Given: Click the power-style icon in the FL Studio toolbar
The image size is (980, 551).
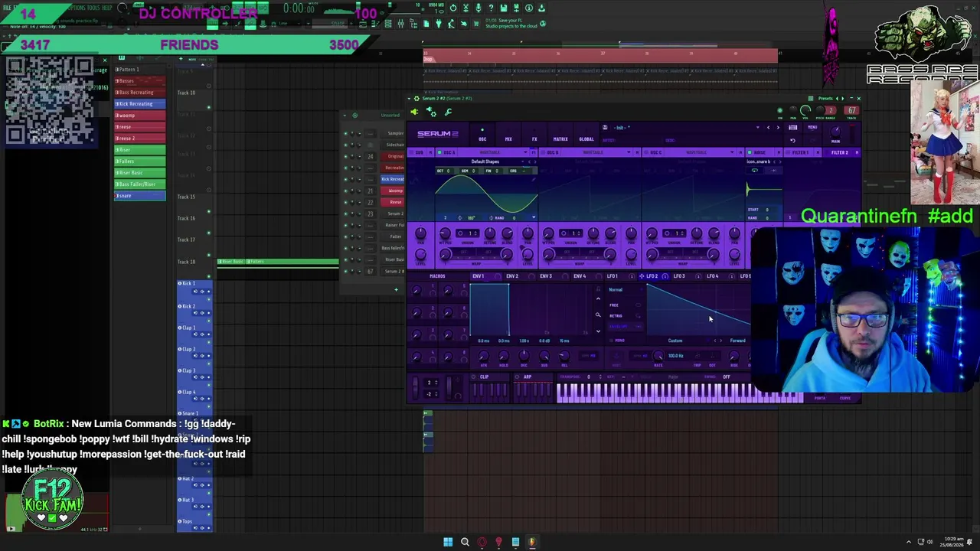Looking at the screenshot, I should pyautogui.click(x=453, y=8).
